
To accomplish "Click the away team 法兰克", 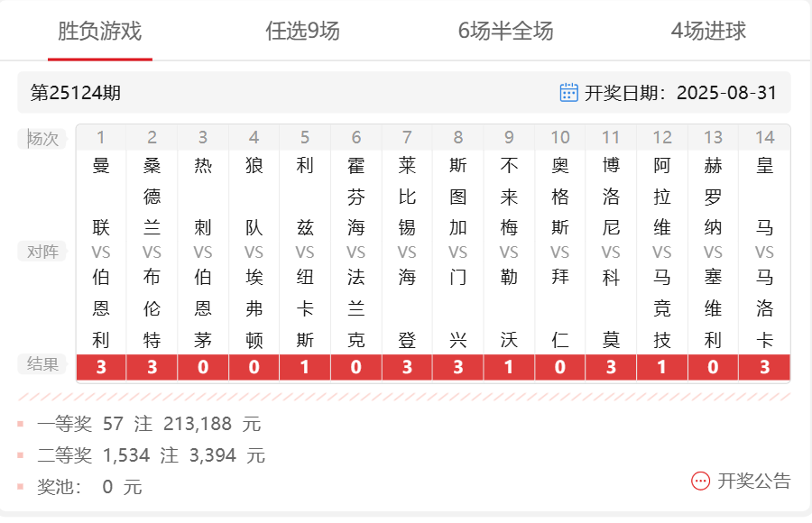I will (355, 308).
